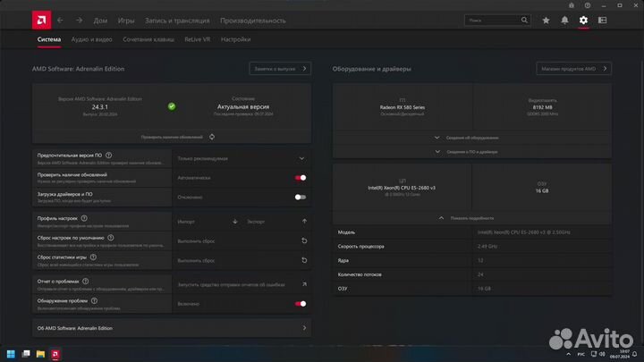Click the taskbar clock and date

620,354
